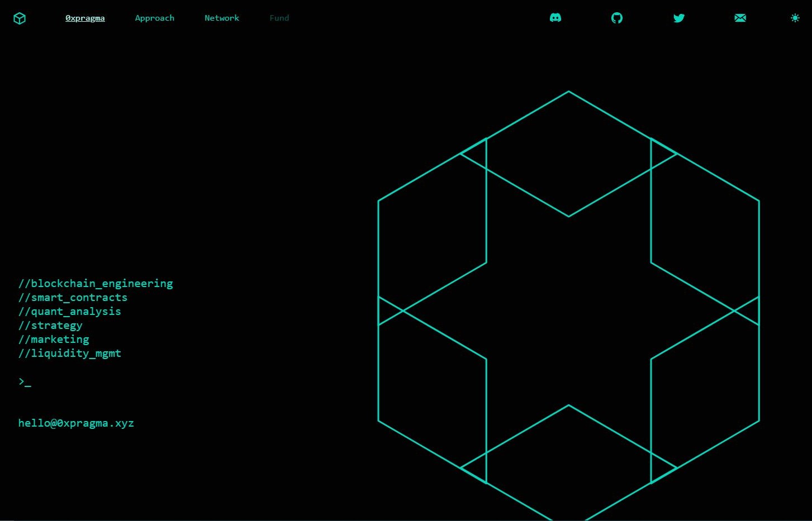Open the GitHub profile icon

tap(617, 18)
